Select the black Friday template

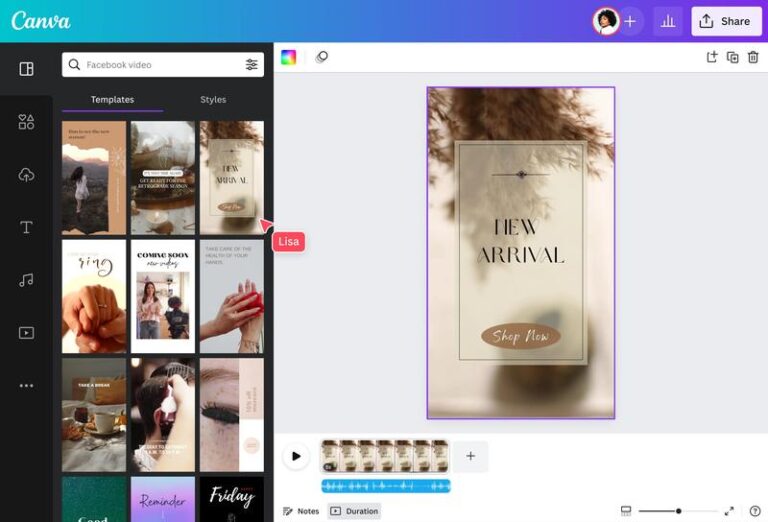(232, 499)
